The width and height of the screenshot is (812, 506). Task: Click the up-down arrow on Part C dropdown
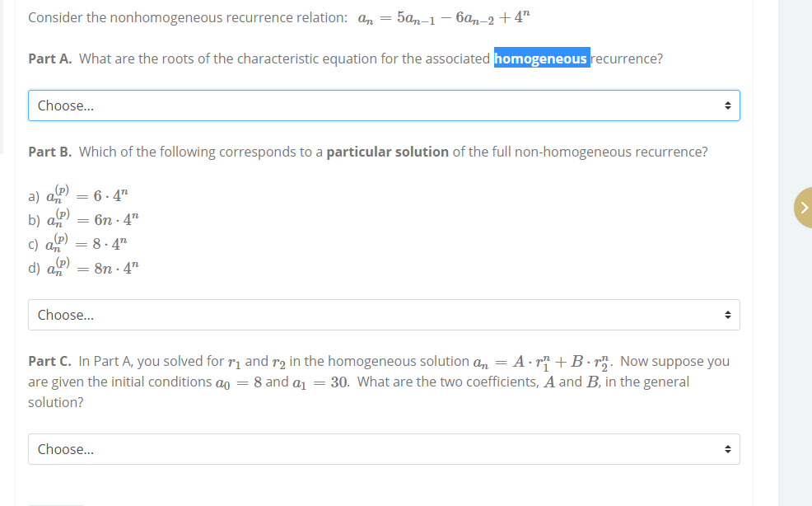(x=727, y=448)
